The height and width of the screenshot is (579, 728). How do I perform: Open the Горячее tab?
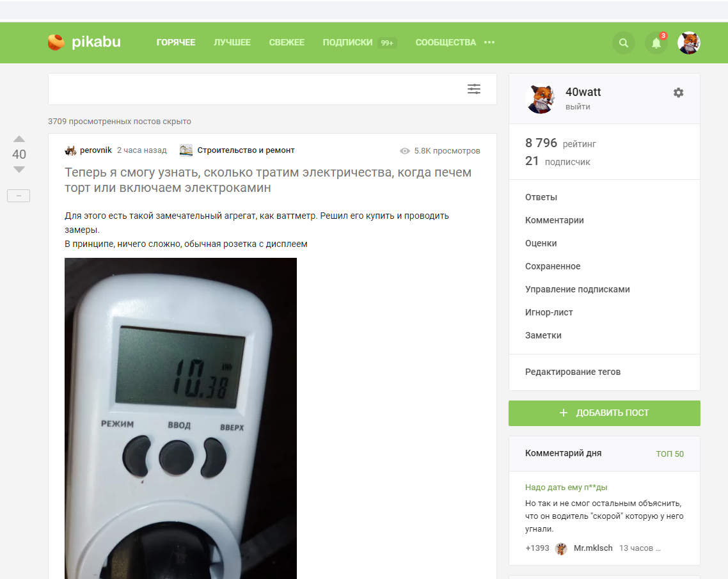coord(175,42)
